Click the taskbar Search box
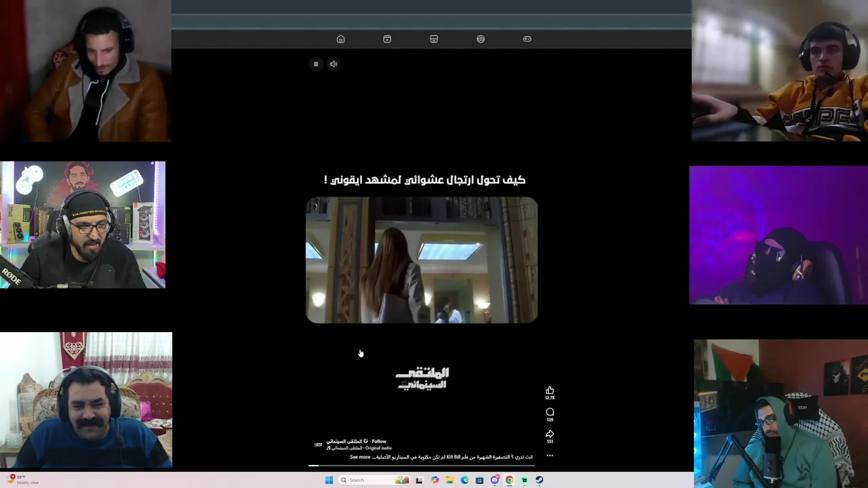 click(374, 480)
